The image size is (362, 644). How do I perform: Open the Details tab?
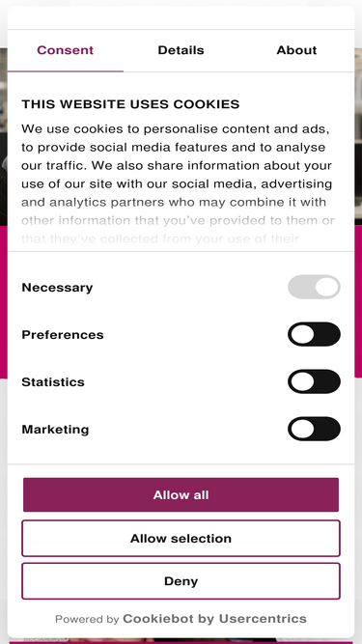pos(181,50)
